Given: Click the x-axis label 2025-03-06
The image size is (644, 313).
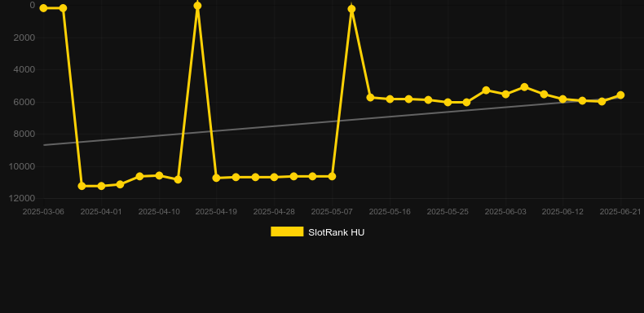Looking at the screenshot, I should click(x=43, y=212).
